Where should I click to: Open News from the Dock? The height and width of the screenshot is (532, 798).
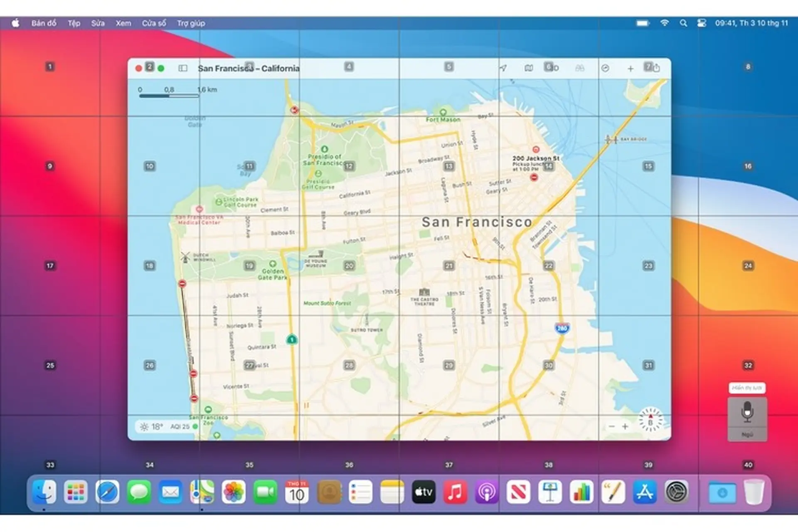(x=518, y=492)
